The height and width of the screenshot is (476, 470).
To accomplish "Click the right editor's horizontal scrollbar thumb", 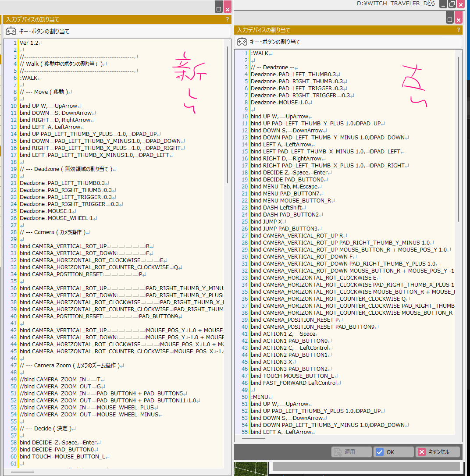I will click(253, 438).
